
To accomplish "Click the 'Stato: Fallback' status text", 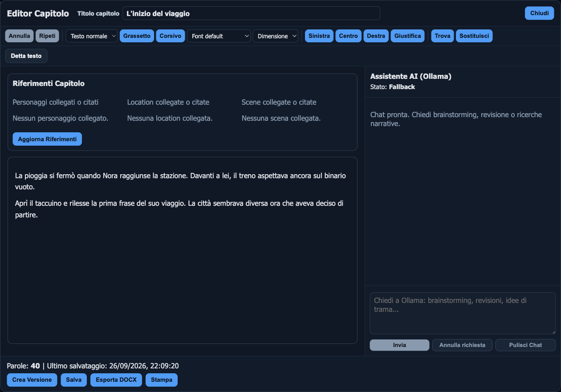I will [x=393, y=87].
